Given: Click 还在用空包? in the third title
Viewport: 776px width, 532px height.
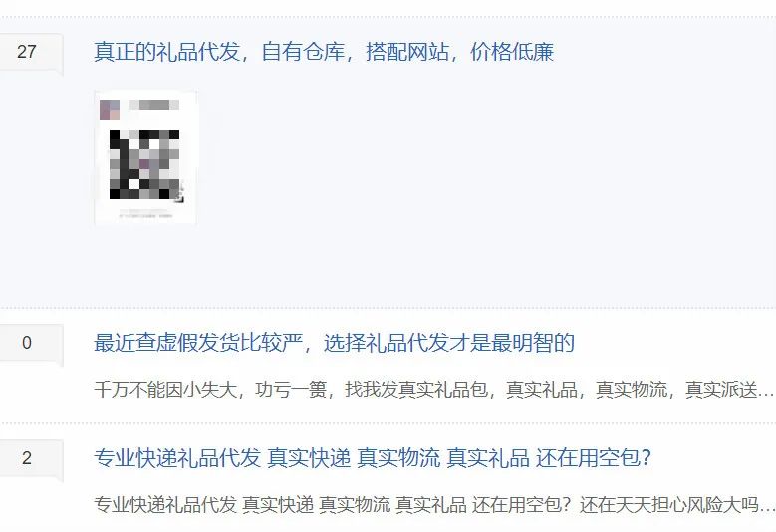Looking at the screenshot, I should [x=594, y=457].
